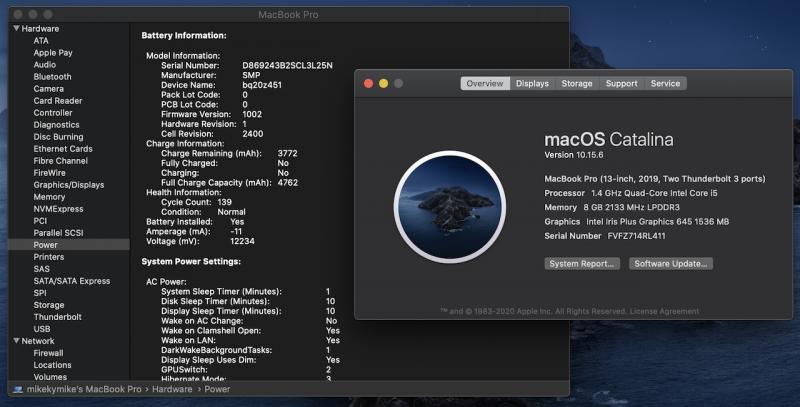Select the Service tab
This screenshot has height=407, width=800.
click(665, 83)
